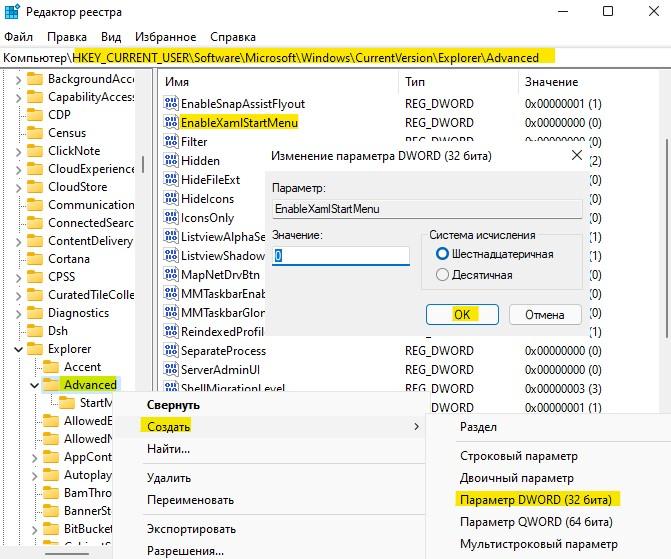Click the Dsh folder icon

pyautogui.click(x=35, y=331)
